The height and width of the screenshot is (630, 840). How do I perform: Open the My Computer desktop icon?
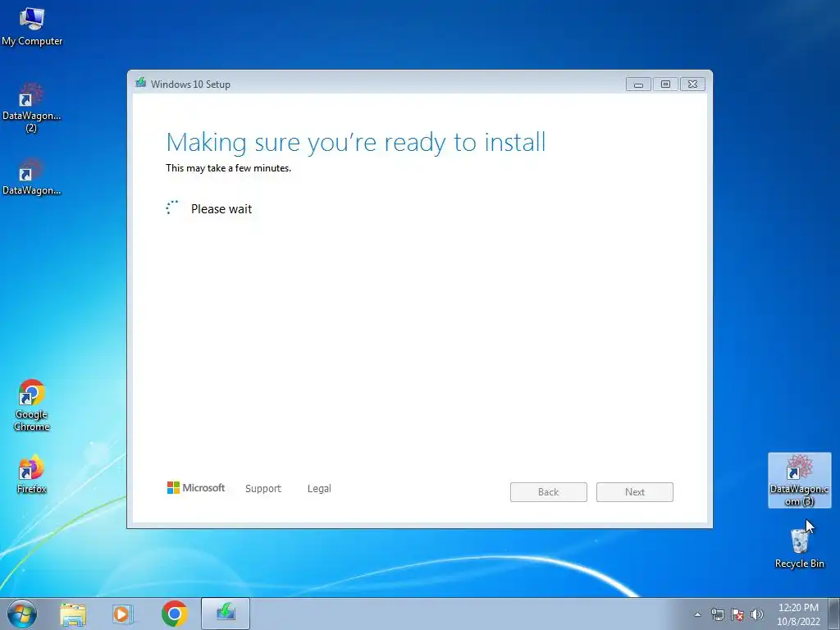coord(32,26)
